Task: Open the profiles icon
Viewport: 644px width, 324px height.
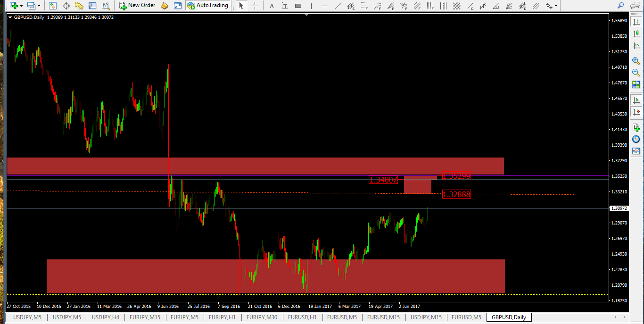Action: [31, 6]
